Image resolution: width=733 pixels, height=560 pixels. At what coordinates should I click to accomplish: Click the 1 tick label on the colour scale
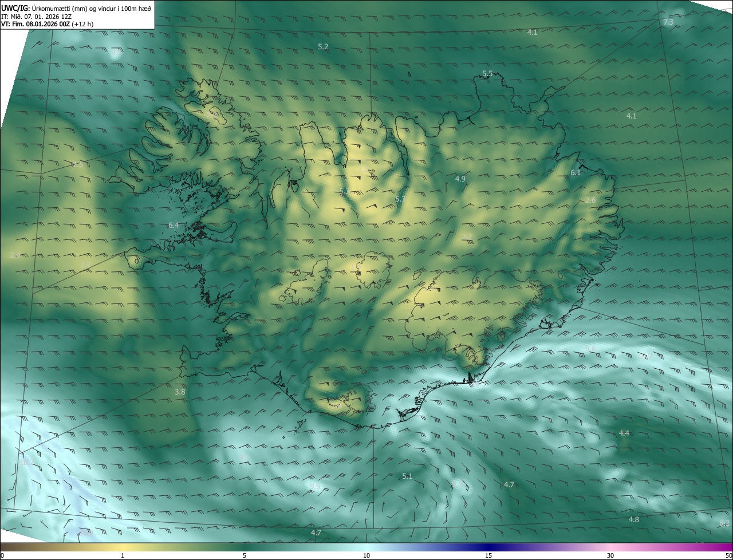[x=123, y=555]
